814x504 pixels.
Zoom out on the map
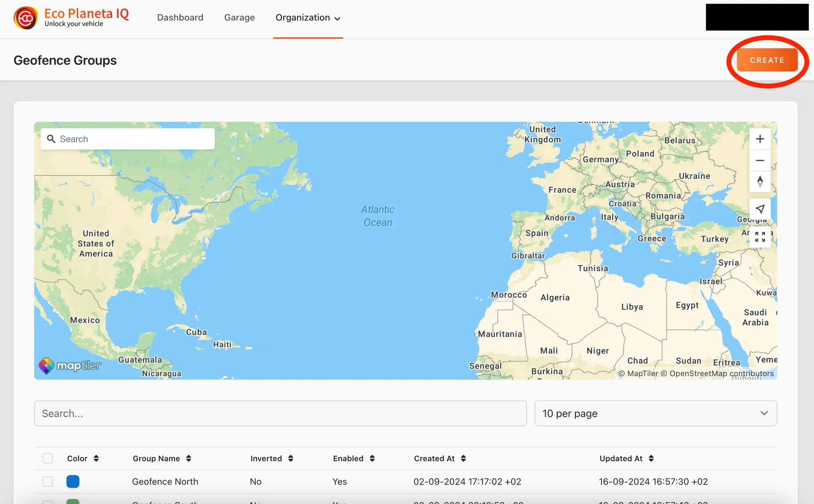click(x=760, y=160)
